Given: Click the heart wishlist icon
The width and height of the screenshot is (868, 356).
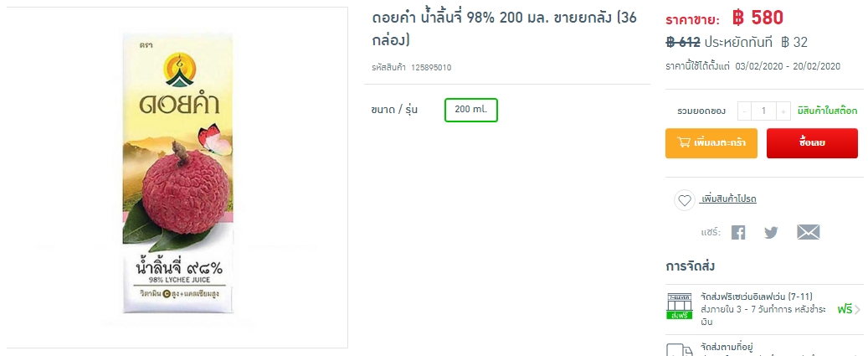Looking at the screenshot, I should pyautogui.click(x=685, y=200).
